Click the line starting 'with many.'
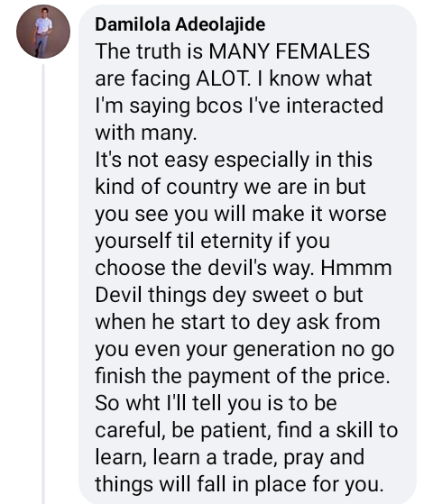The image size is (433, 504). coord(146,133)
